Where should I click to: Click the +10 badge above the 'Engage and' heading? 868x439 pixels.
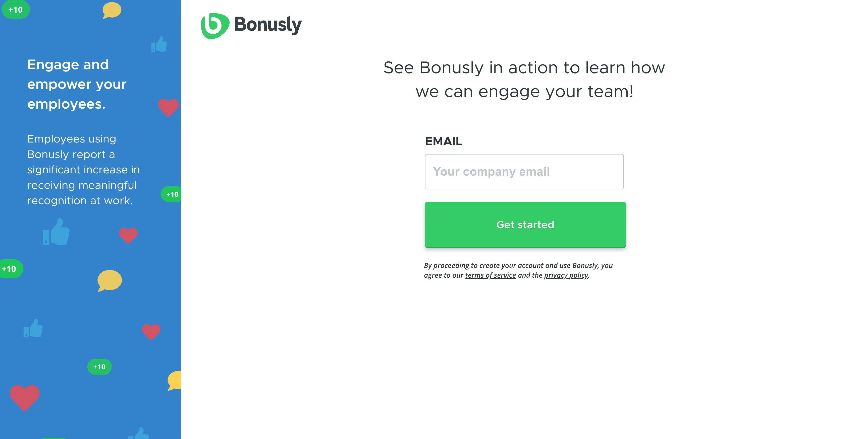coord(16,10)
